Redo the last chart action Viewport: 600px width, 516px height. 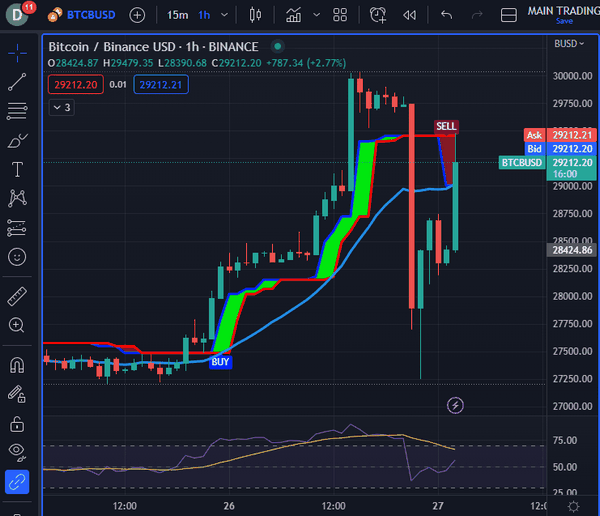point(477,15)
